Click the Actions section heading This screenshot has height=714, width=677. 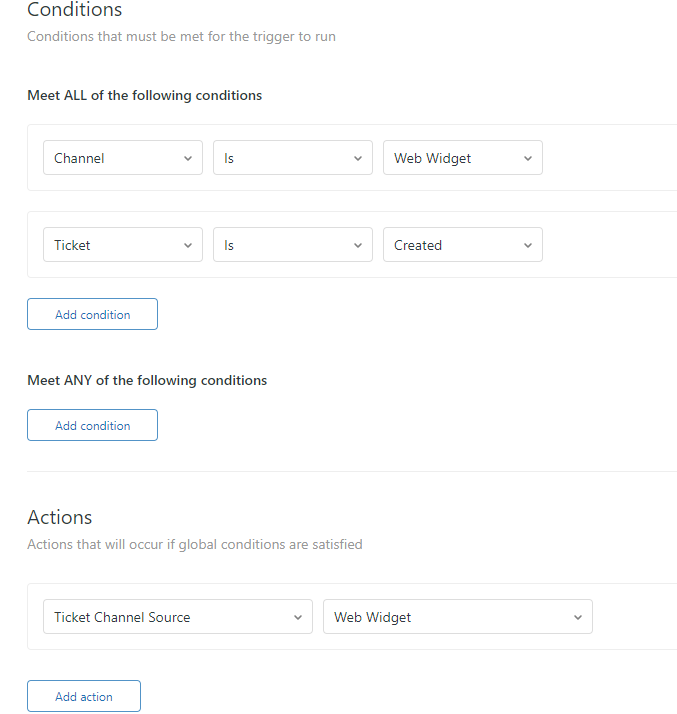[x=60, y=517]
